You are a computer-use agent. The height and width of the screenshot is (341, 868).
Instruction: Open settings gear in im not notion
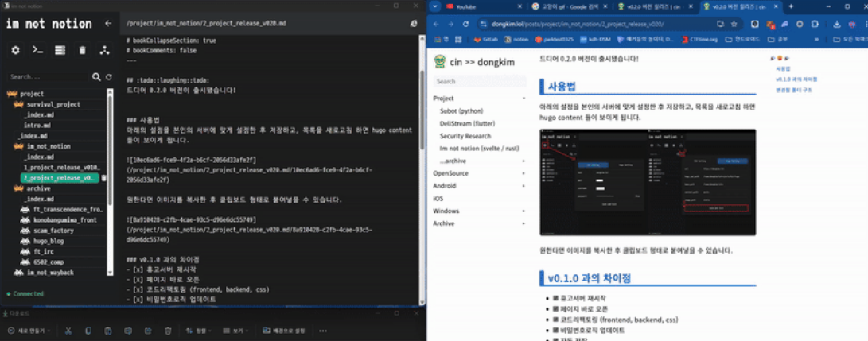15,51
